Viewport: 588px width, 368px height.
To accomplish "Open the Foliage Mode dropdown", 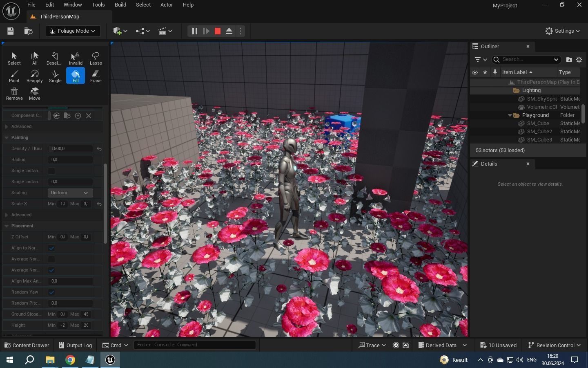I will (x=73, y=31).
